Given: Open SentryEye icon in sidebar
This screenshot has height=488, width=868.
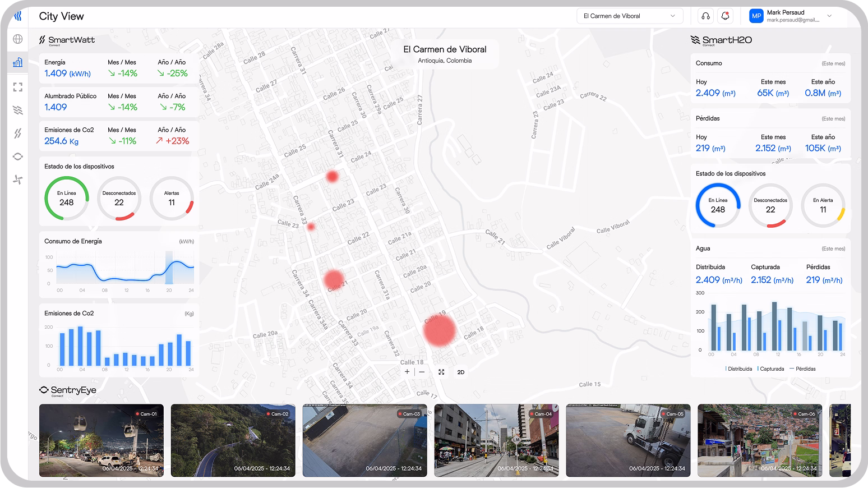Looking at the screenshot, I should click(18, 156).
